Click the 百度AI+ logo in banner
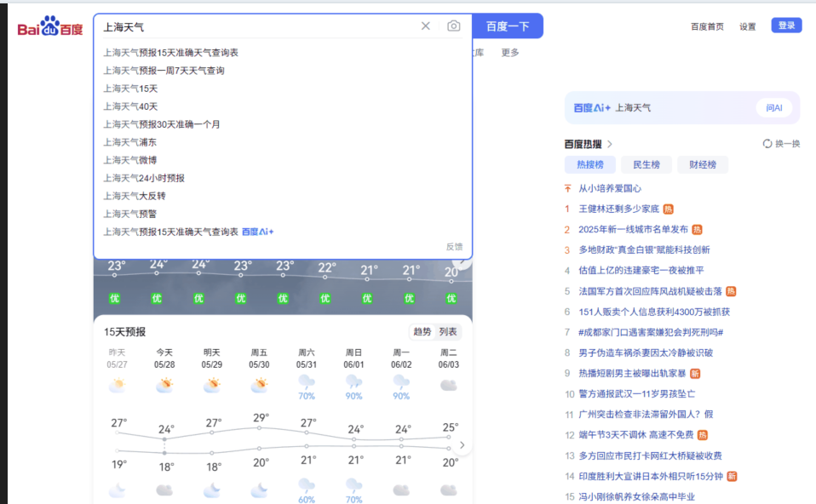This screenshot has height=504, width=816. (x=592, y=107)
